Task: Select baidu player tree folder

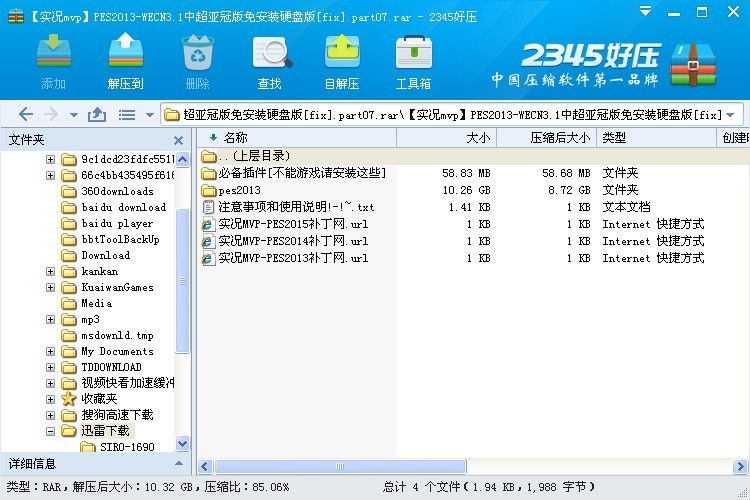Action: [x=117, y=223]
